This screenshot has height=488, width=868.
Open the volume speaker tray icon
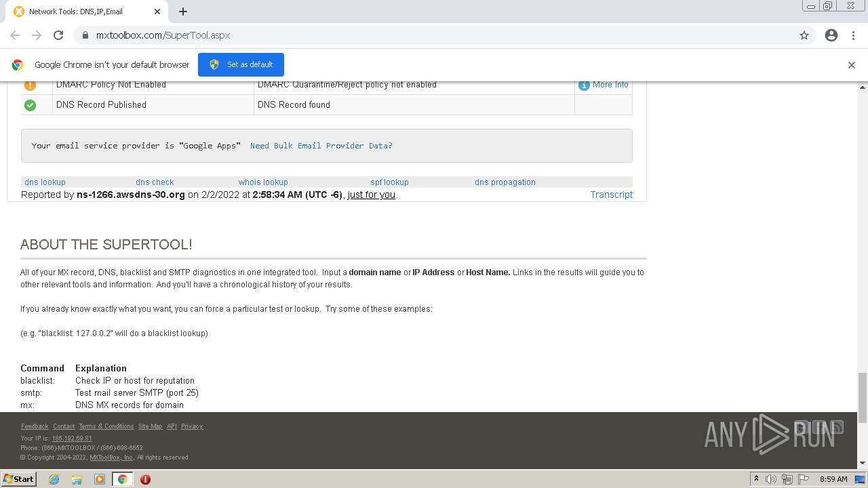[x=771, y=479]
